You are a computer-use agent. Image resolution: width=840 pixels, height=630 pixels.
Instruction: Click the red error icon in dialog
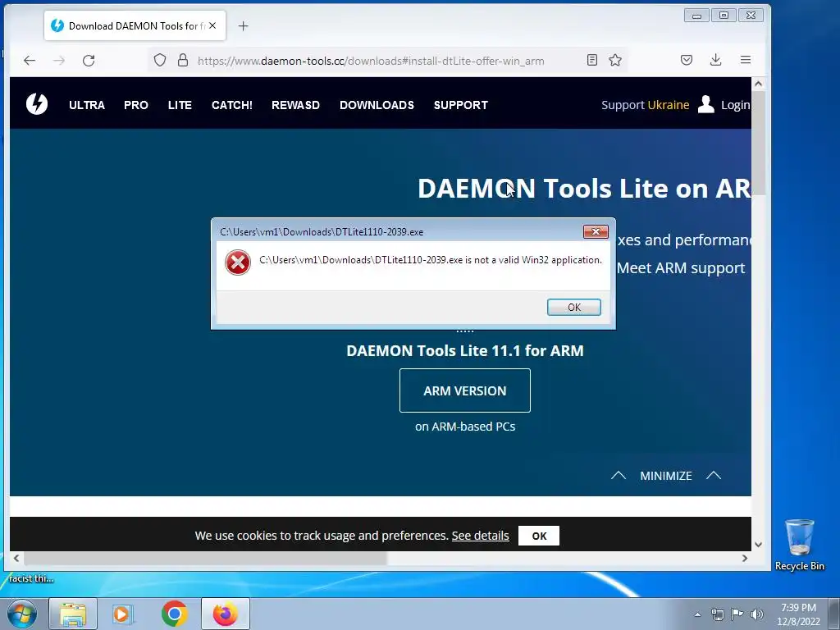coord(238,262)
